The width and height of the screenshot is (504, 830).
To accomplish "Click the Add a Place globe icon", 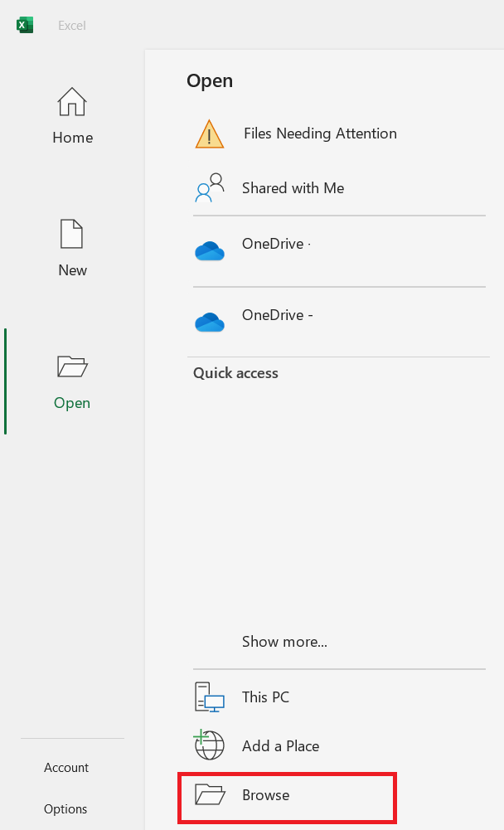I will coord(210,745).
